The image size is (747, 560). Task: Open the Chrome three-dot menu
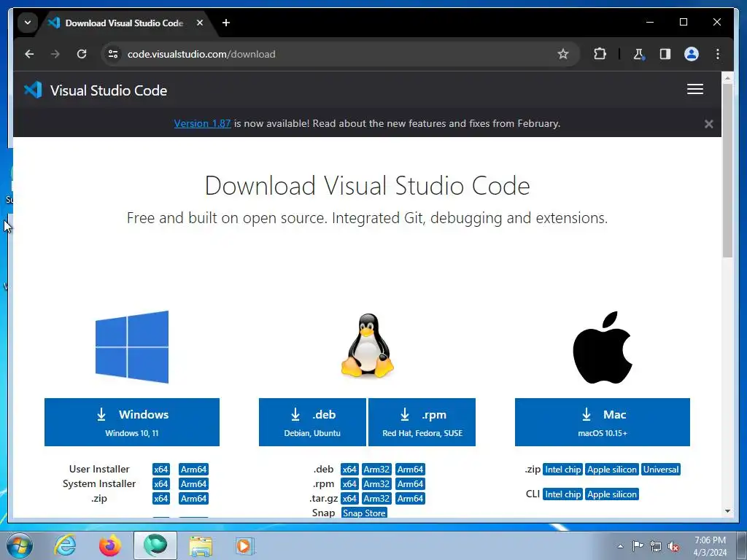(718, 54)
